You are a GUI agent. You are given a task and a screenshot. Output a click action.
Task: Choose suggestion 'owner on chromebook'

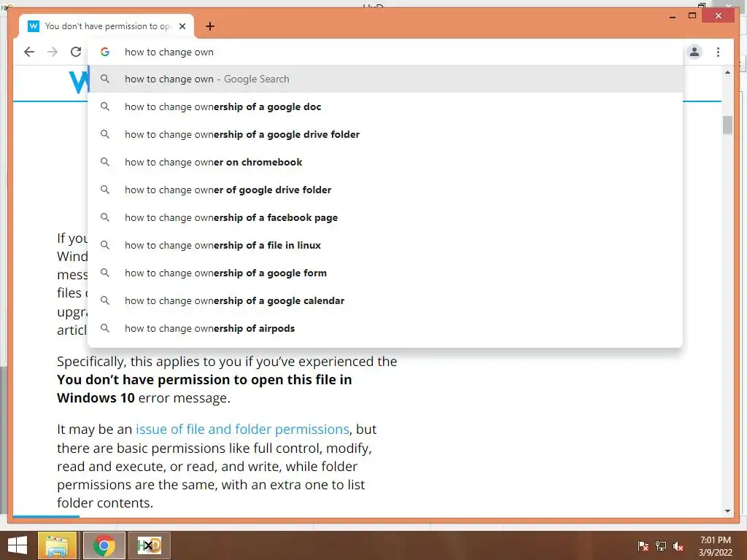(385, 162)
